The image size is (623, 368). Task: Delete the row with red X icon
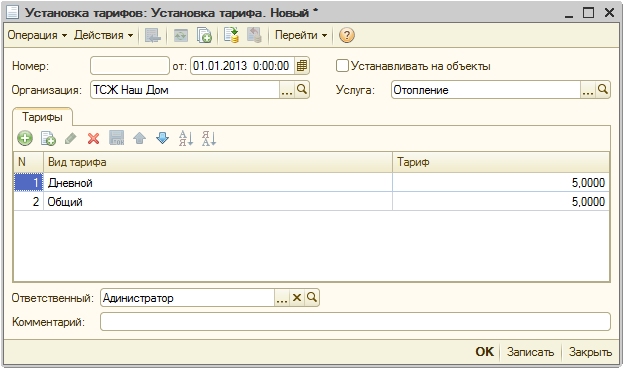click(x=94, y=139)
